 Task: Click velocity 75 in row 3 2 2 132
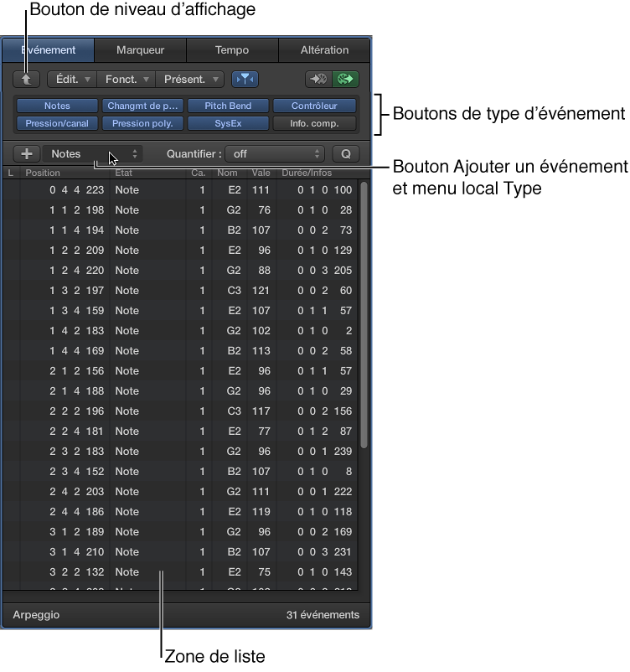[264, 572]
